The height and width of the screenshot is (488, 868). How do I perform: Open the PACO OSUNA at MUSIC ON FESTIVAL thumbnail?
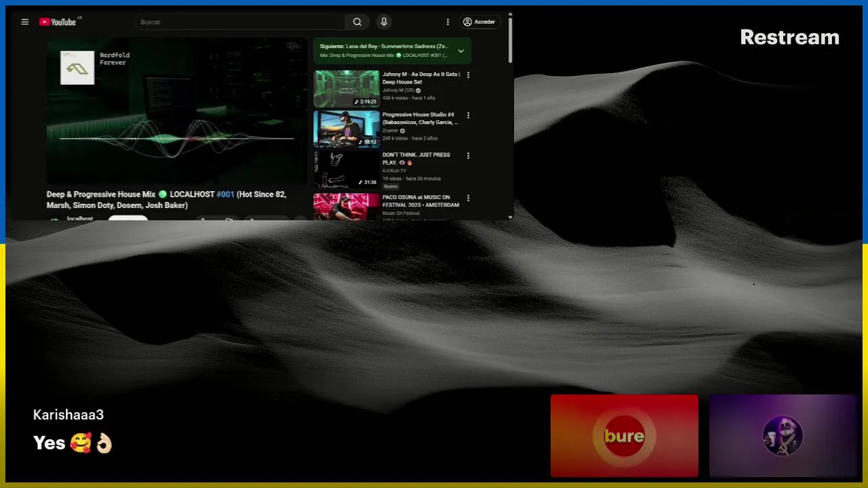pos(347,207)
